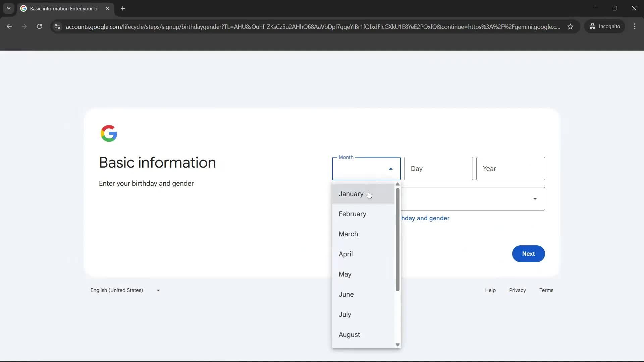Viewport: 644px width, 362px height.
Task: Navigate forward in browser history
Action: [x=24, y=26]
